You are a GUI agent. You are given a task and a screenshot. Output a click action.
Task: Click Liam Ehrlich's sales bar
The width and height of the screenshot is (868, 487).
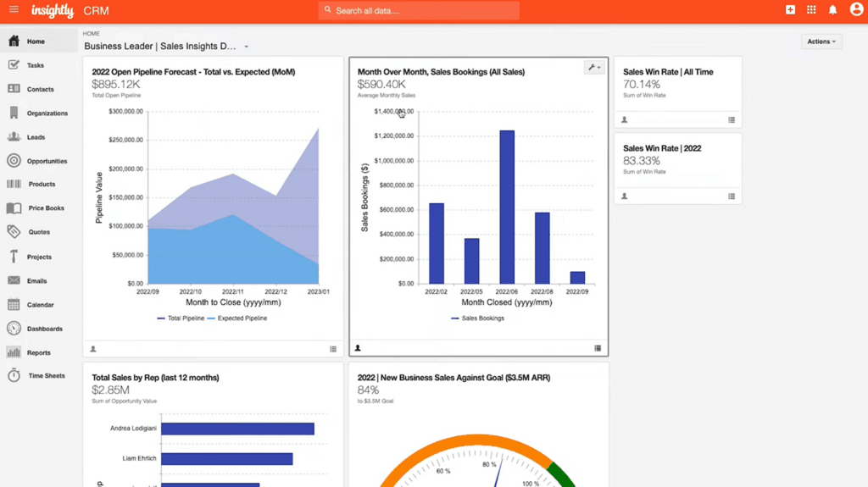coord(227,459)
